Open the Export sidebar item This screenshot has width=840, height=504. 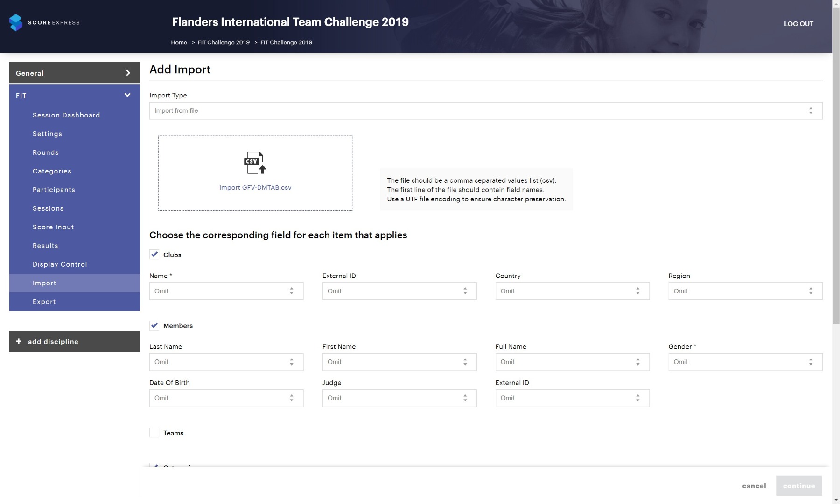coord(75,302)
